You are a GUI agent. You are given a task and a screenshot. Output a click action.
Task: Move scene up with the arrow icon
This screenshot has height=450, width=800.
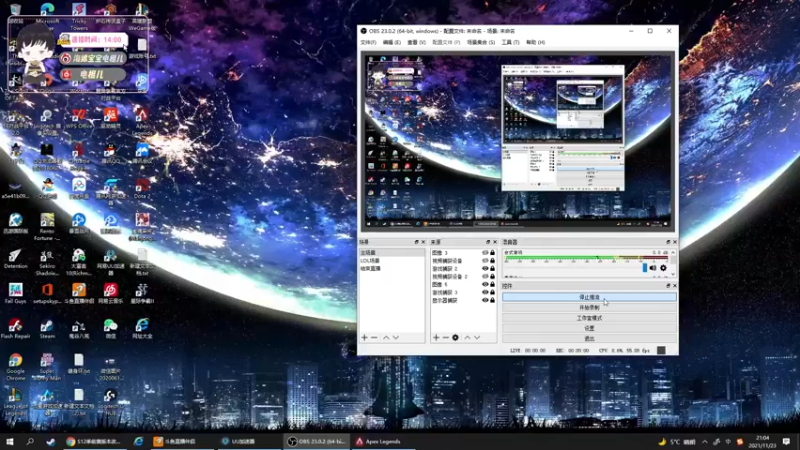tap(386, 337)
